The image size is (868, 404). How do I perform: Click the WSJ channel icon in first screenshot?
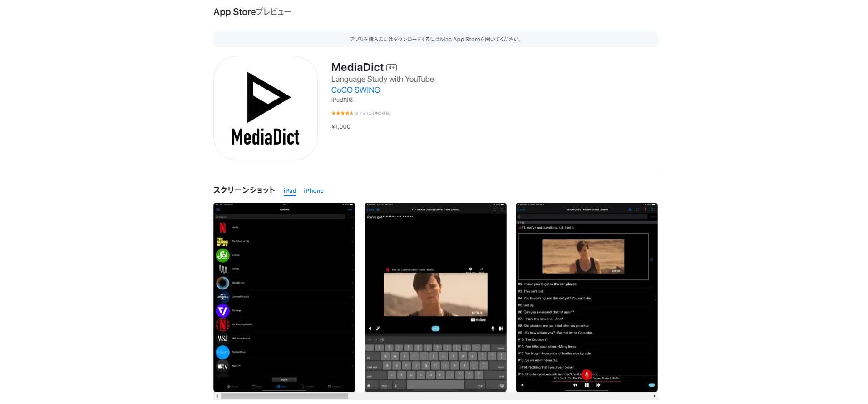pyautogui.click(x=222, y=338)
